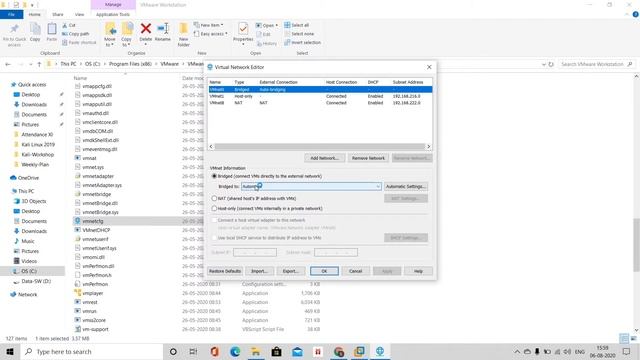Expand the ribbon help chevron
Viewport: 640px width, 360px height.
coord(627,14)
